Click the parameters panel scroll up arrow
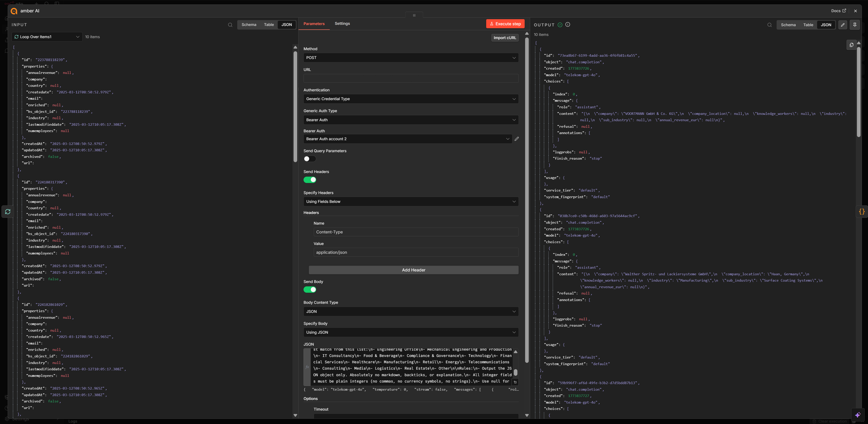 click(x=527, y=34)
